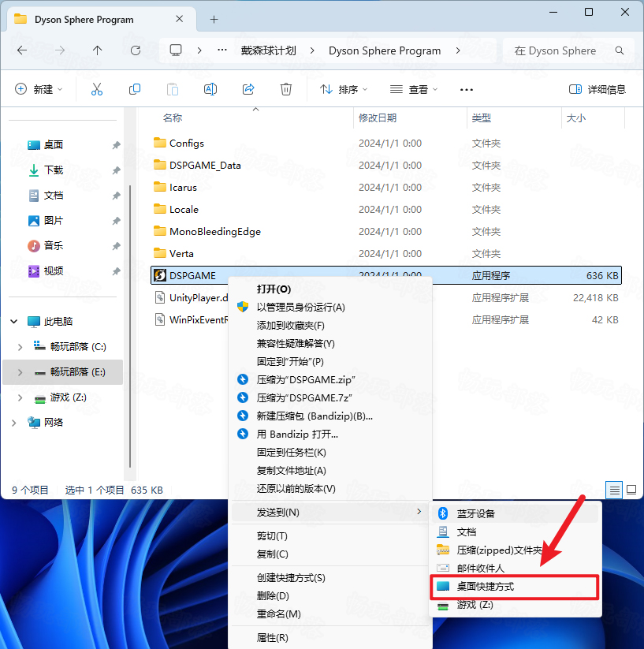
Task: Click the Delete trash can icon
Action: click(286, 89)
